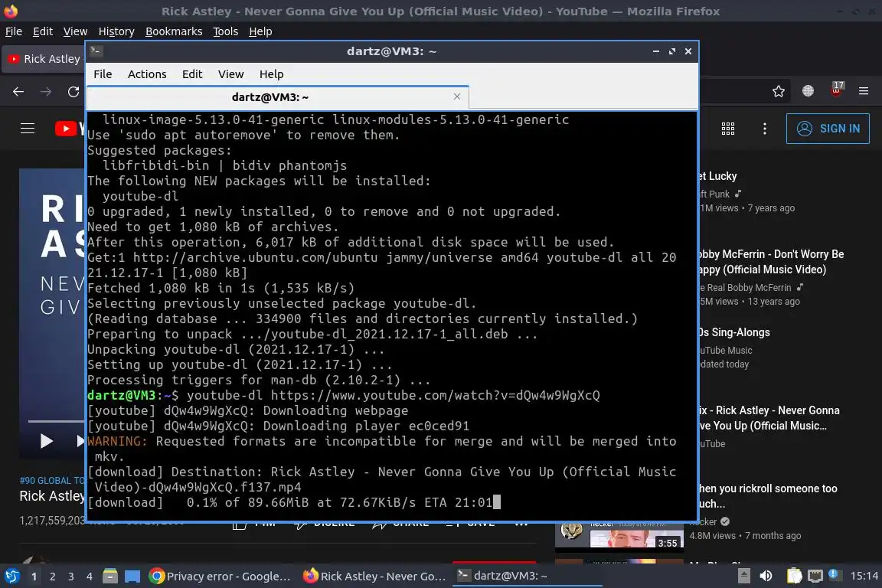The height and width of the screenshot is (588, 882).
Task: Go forward in the Firefox browser
Action: pyautogui.click(x=46, y=92)
